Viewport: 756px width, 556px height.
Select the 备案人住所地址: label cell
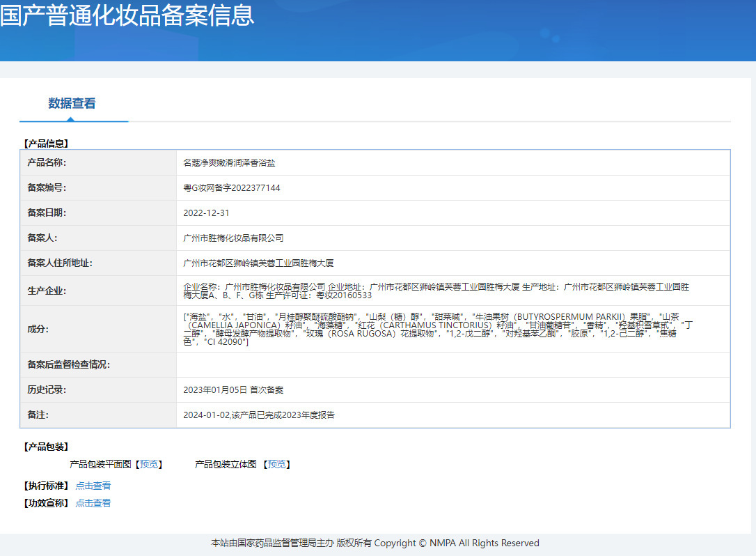[98, 263]
